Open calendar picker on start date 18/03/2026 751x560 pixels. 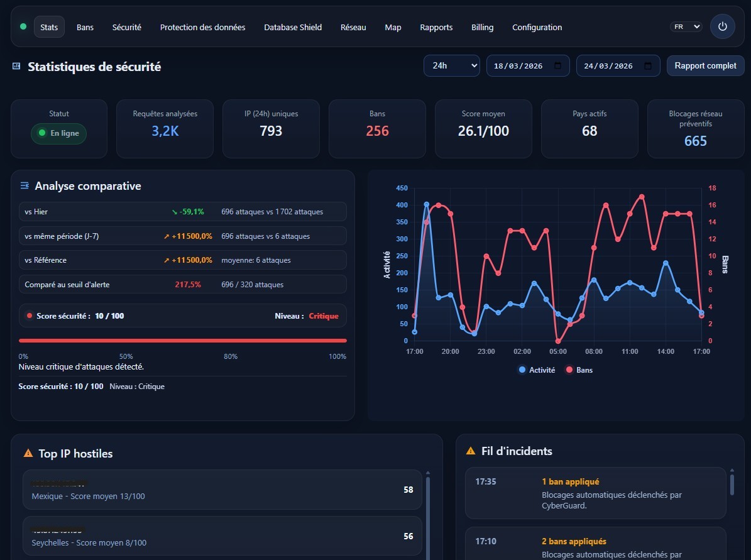click(558, 66)
